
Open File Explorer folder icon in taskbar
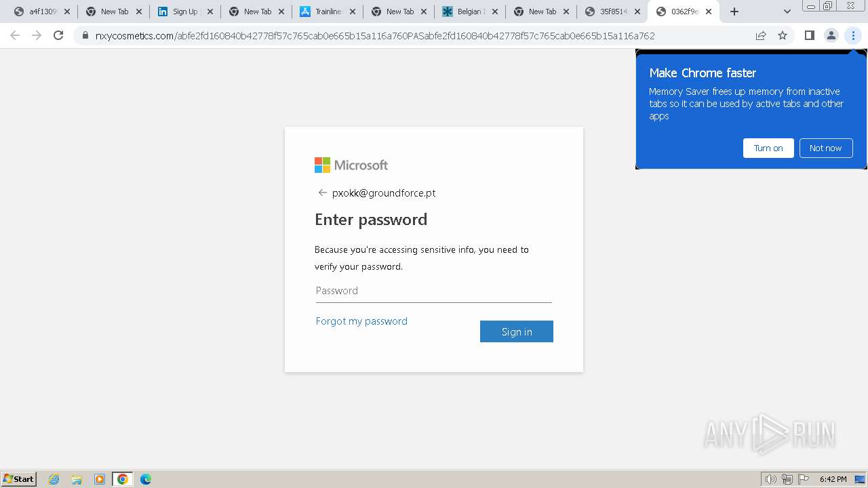77,479
